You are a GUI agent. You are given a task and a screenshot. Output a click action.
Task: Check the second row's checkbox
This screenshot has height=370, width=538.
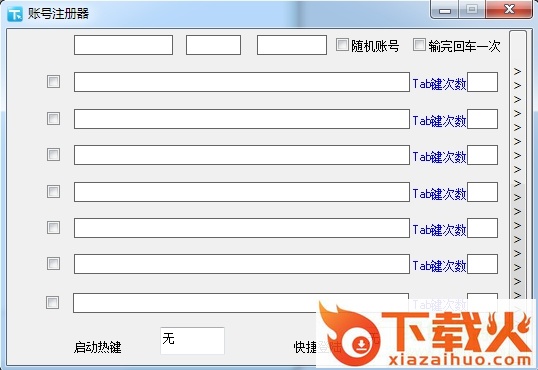[53, 119]
